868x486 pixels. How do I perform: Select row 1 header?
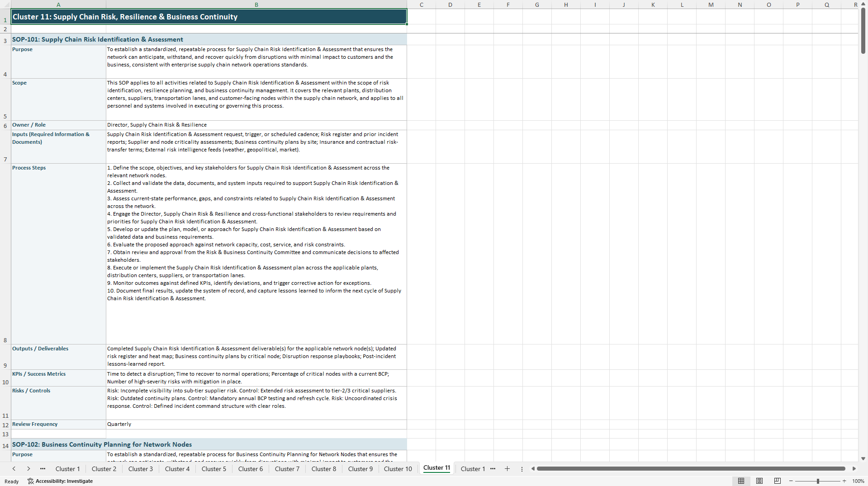(5, 17)
